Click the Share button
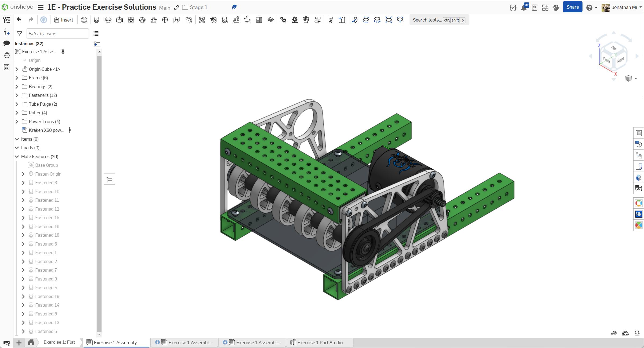644x348 pixels. pos(572,7)
